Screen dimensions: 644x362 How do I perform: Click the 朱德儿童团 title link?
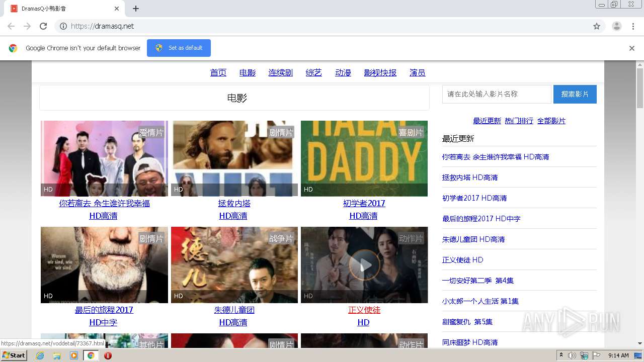point(234,310)
